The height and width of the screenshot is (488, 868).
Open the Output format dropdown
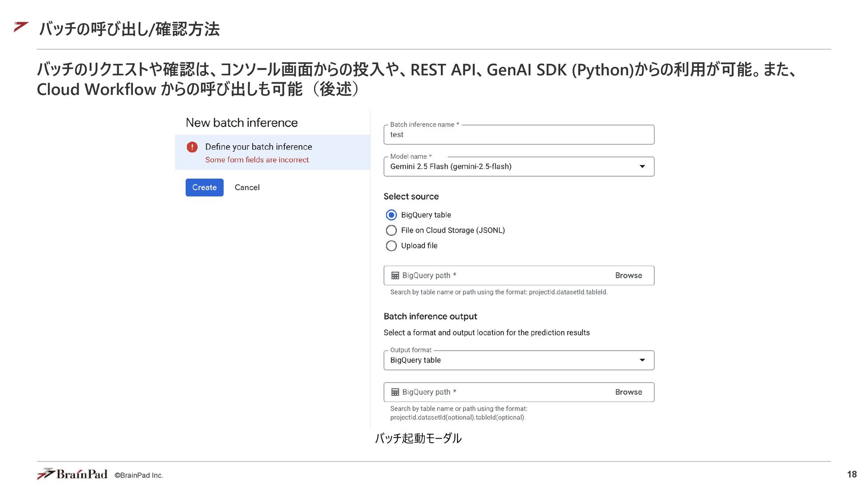tap(519, 360)
